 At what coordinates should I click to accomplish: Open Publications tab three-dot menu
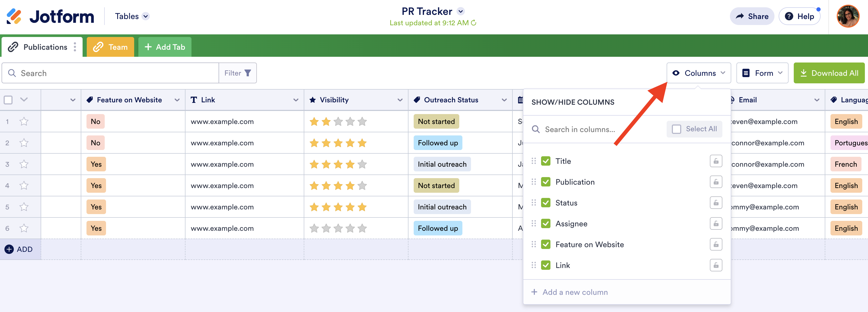(75, 47)
